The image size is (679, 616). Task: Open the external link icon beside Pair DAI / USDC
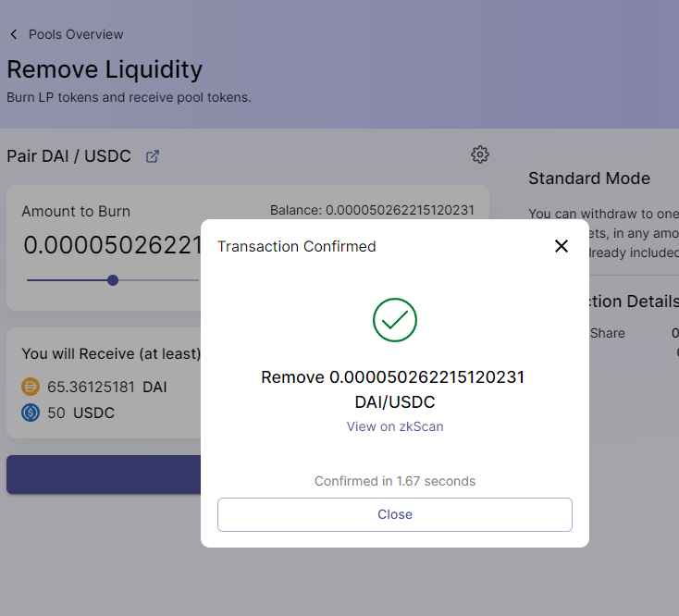(x=152, y=156)
